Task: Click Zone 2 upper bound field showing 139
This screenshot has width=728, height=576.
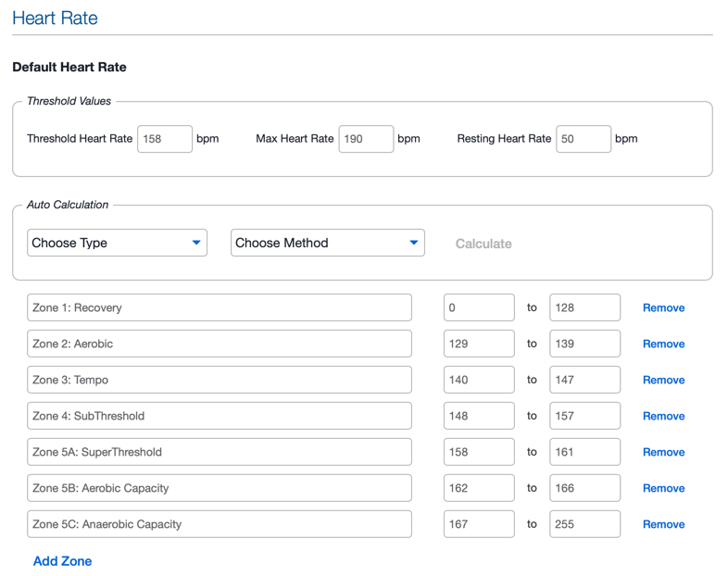Action: (585, 344)
